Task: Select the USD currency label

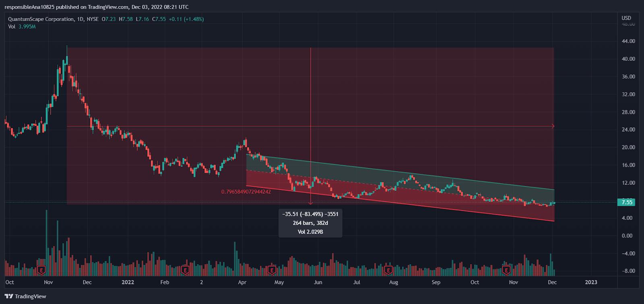Action: (x=626, y=18)
